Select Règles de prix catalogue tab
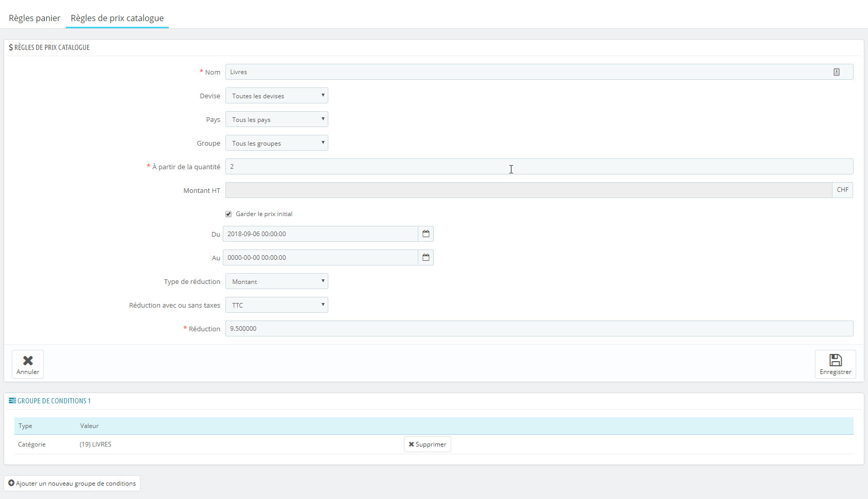868x499 pixels. point(117,18)
